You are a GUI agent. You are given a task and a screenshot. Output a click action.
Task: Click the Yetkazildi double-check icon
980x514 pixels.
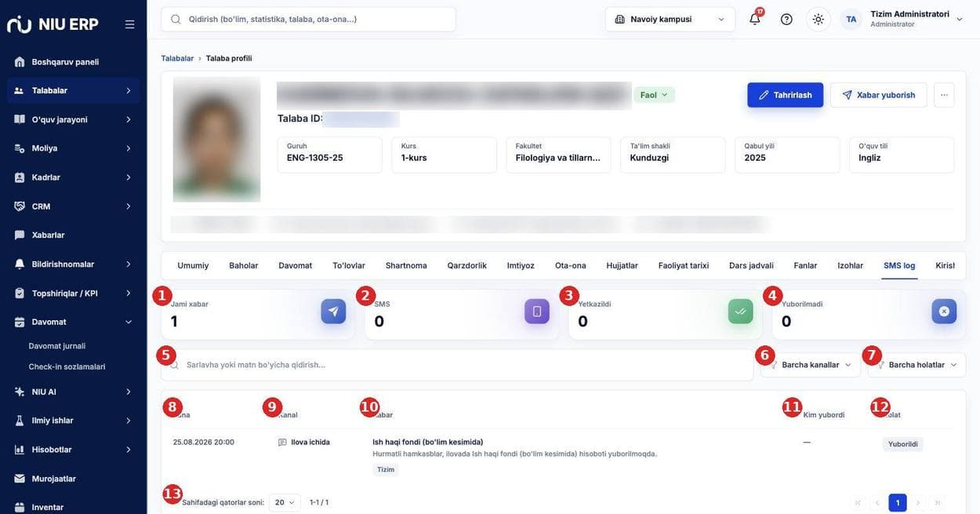(x=741, y=312)
